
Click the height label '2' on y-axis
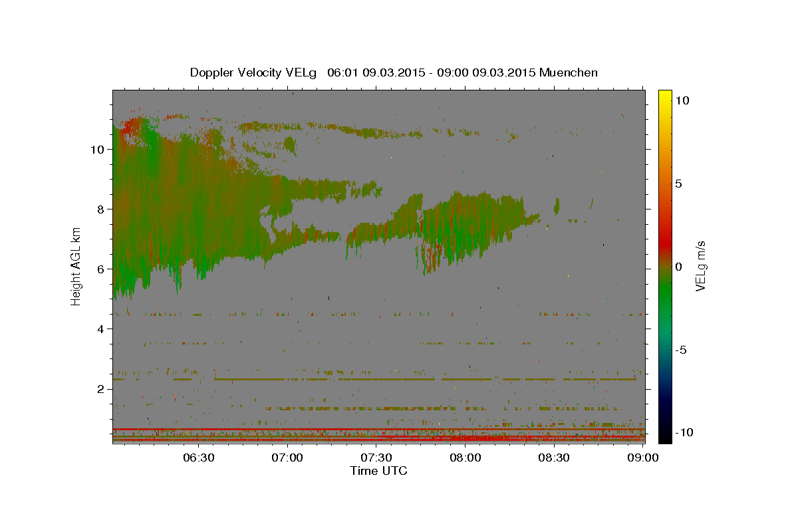[100, 389]
